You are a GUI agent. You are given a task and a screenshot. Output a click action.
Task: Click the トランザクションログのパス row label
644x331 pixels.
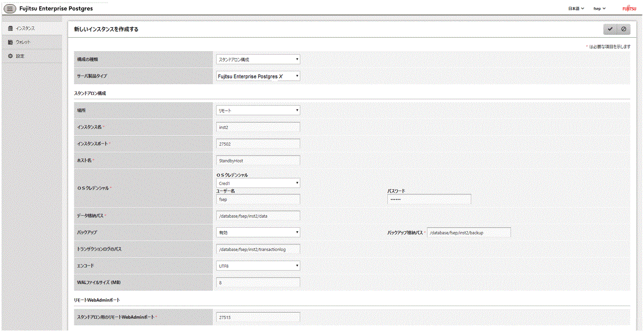(99, 249)
